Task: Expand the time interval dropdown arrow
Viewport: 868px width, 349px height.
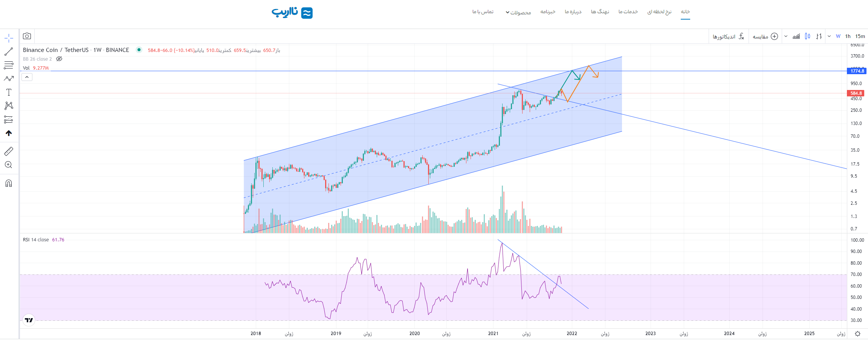Action: tap(829, 36)
